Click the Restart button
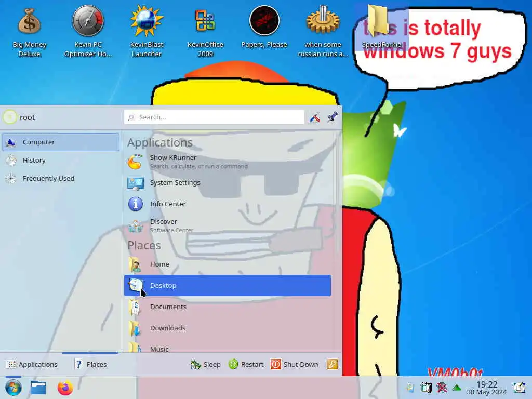532x399 pixels. click(246, 364)
